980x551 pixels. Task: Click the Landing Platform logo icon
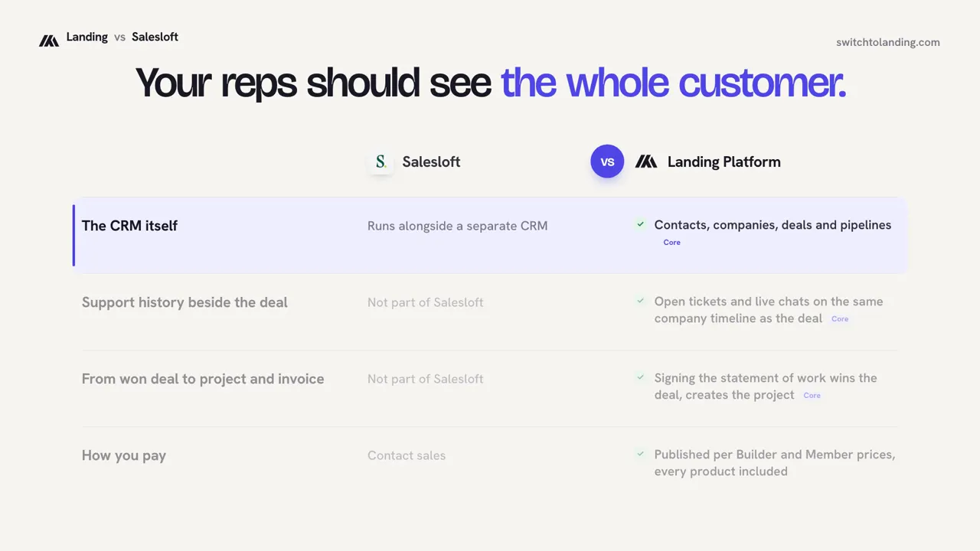click(x=646, y=161)
